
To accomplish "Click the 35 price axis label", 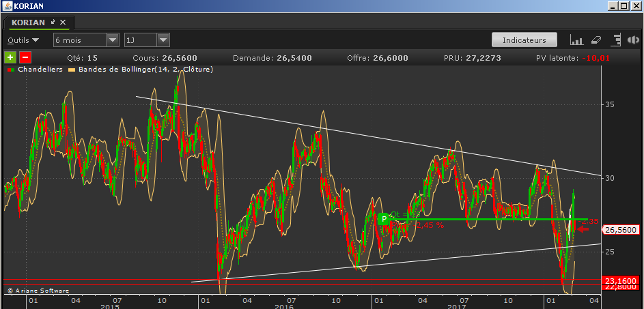I will [x=610, y=104].
